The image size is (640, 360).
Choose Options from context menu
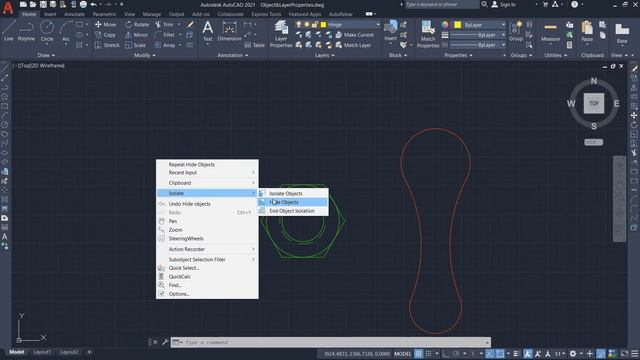(x=207, y=294)
